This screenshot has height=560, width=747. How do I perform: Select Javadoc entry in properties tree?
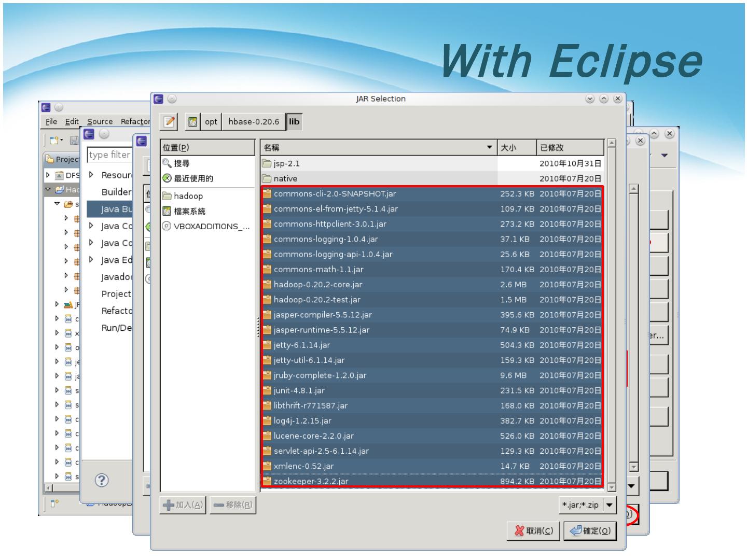tap(117, 277)
